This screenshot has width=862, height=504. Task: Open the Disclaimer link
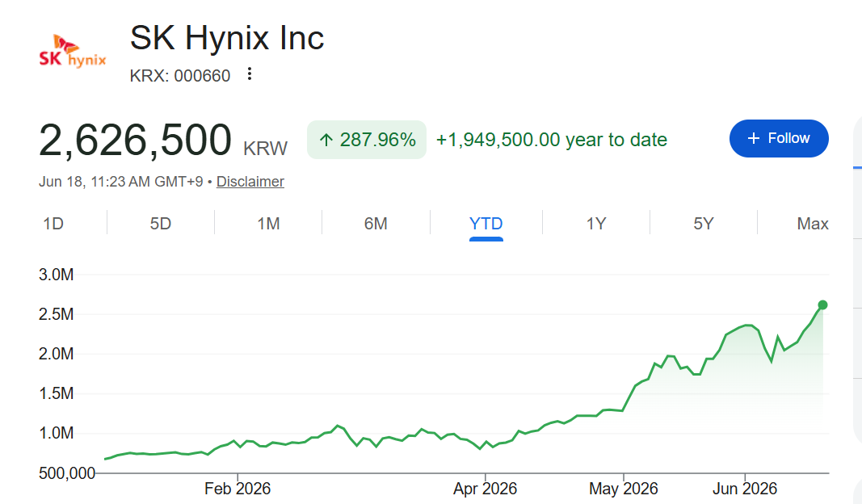[250, 182]
